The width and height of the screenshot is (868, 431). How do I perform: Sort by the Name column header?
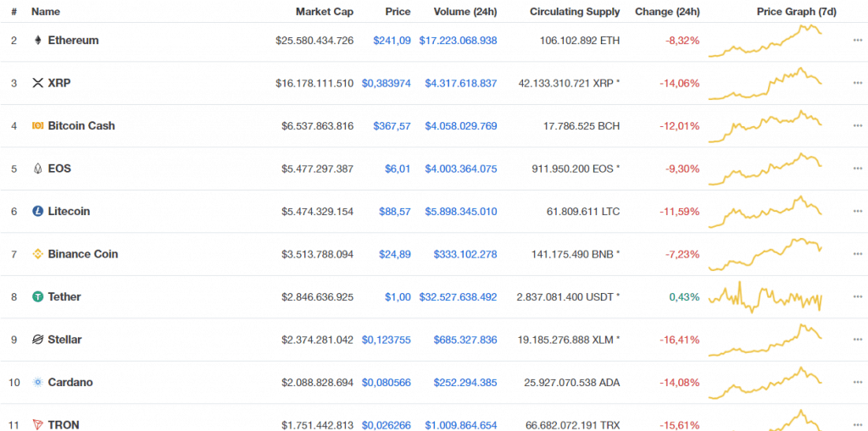coord(46,12)
